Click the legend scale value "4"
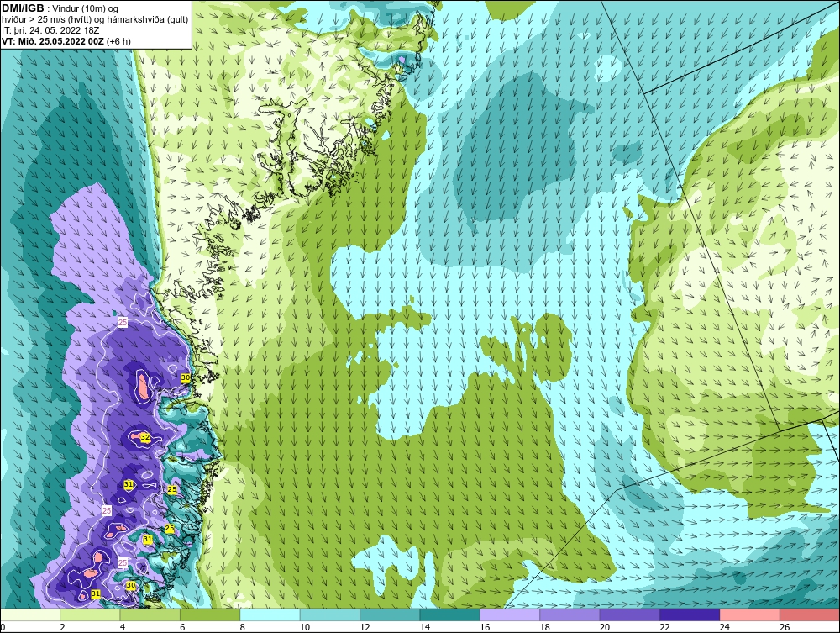The width and height of the screenshot is (840, 633). (123, 627)
